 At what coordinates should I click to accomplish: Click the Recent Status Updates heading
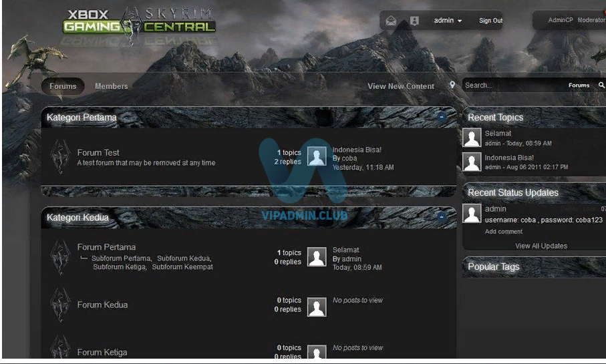pos(513,192)
